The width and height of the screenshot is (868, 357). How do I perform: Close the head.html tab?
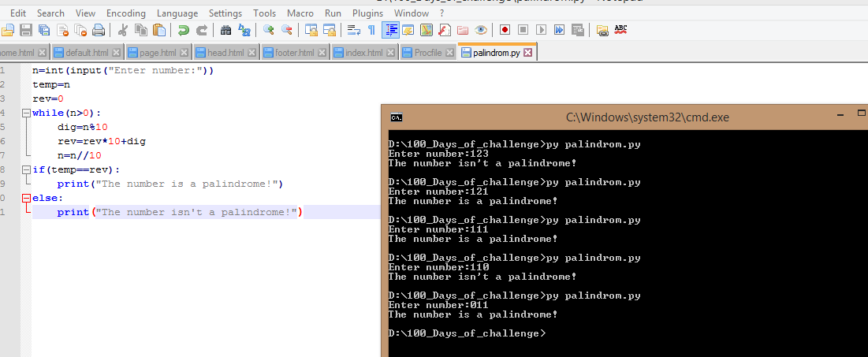[251, 53]
